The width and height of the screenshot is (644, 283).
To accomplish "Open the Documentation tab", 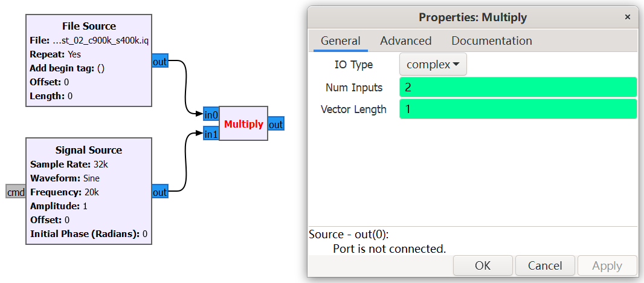I will [491, 41].
